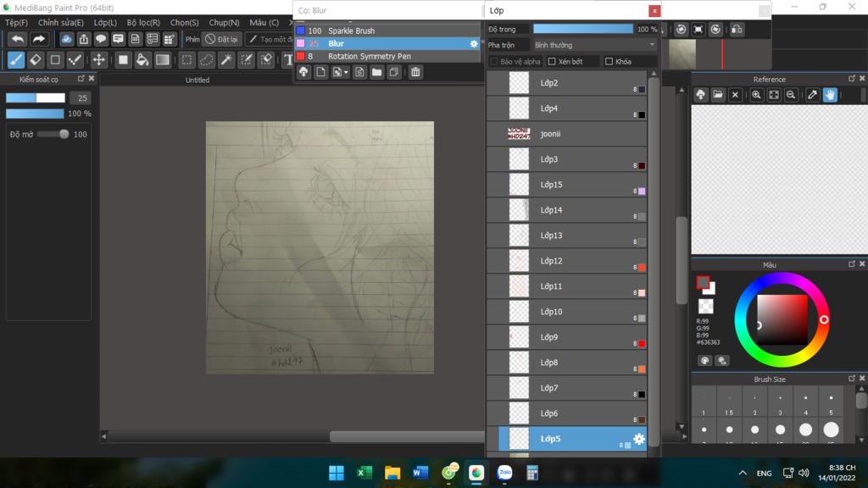Add new brush folder in brush panel
This screenshot has width=868, height=488.
click(x=377, y=72)
